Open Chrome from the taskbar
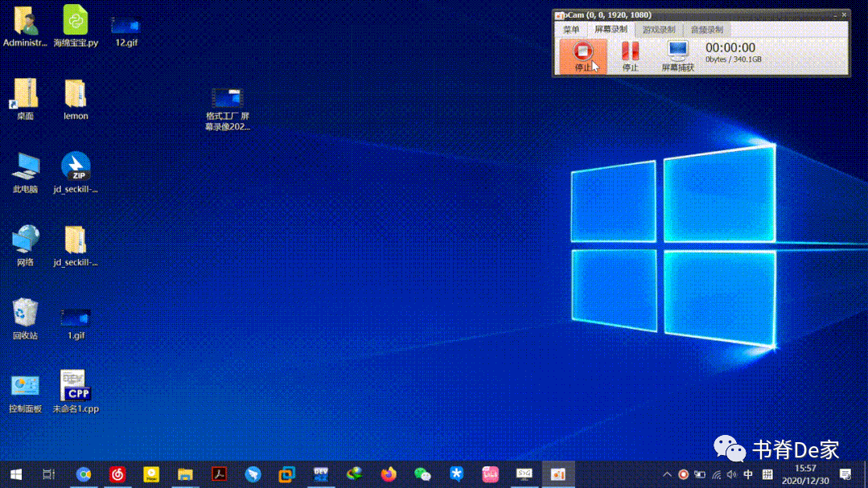 [84, 474]
